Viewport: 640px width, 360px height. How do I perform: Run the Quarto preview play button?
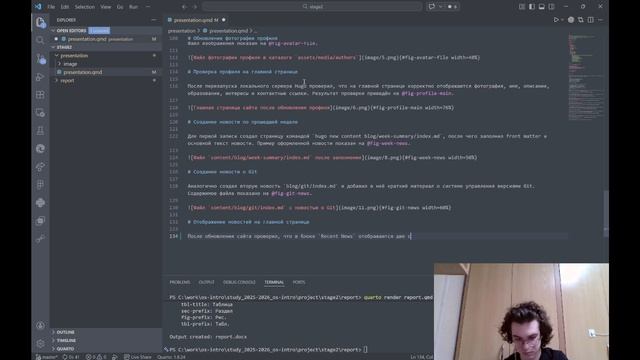tap(556, 20)
